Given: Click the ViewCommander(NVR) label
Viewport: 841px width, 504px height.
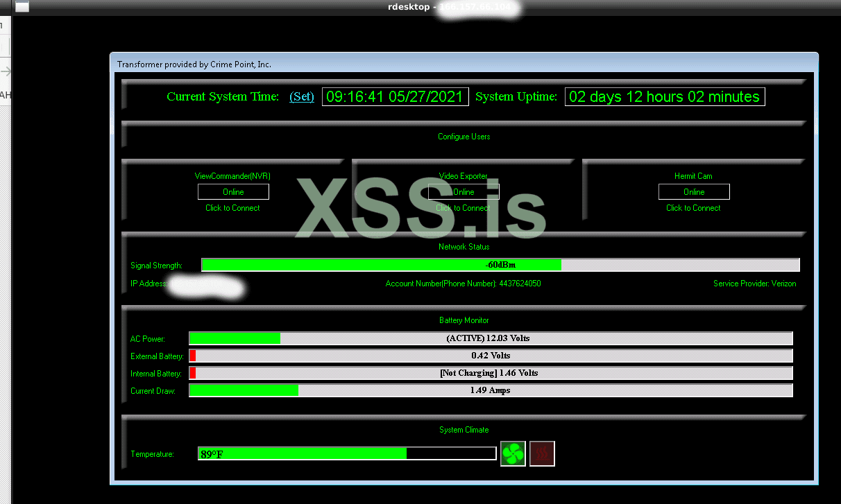Looking at the screenshot, I should (232, 176).
